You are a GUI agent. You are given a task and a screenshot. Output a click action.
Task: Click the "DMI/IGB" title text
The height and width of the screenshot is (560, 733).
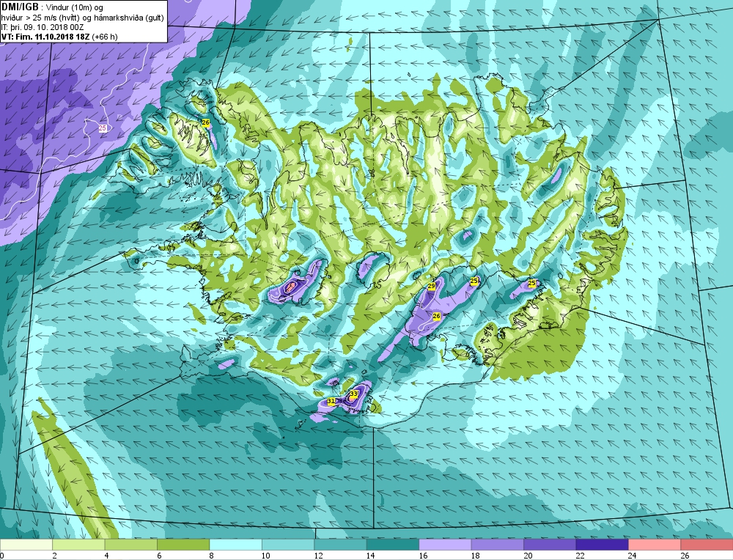click(20, 7)
